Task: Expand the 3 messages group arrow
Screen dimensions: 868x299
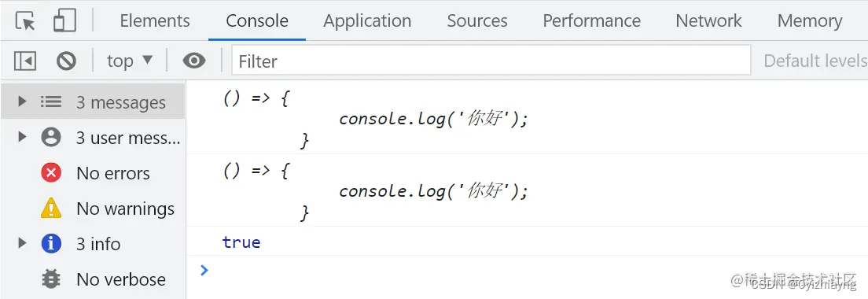Action: 22,102
